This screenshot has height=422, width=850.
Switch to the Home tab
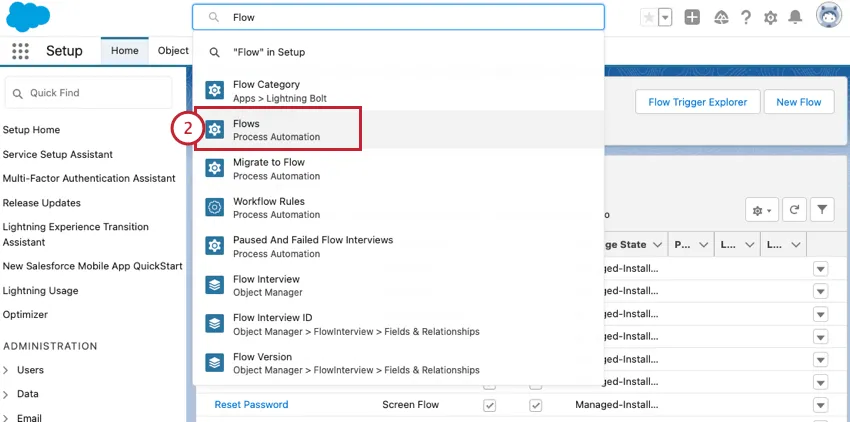[x=125, y=51]
